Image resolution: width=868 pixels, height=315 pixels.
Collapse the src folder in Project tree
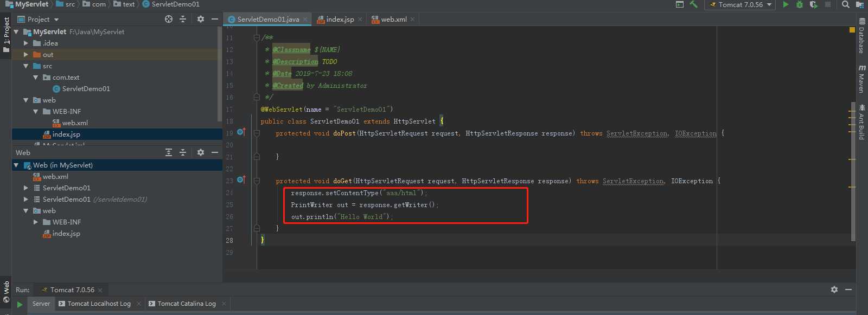click(x=26, y=66)
